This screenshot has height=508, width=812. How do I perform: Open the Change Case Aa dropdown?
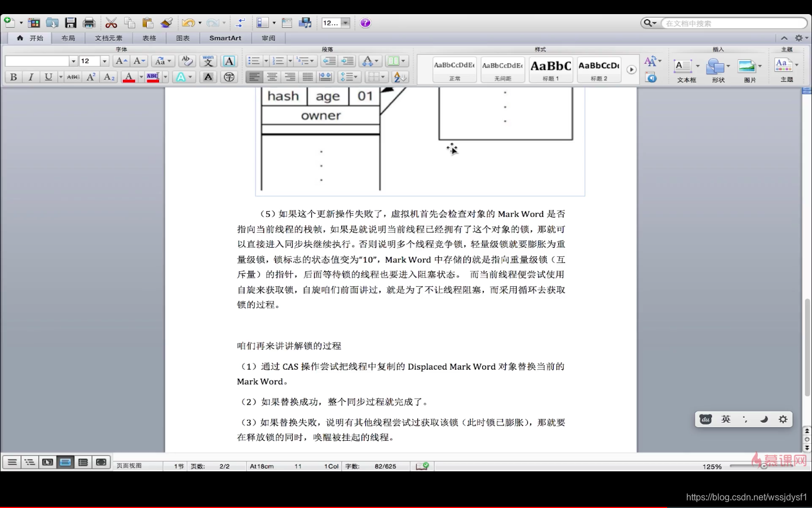tap(162, 61)
